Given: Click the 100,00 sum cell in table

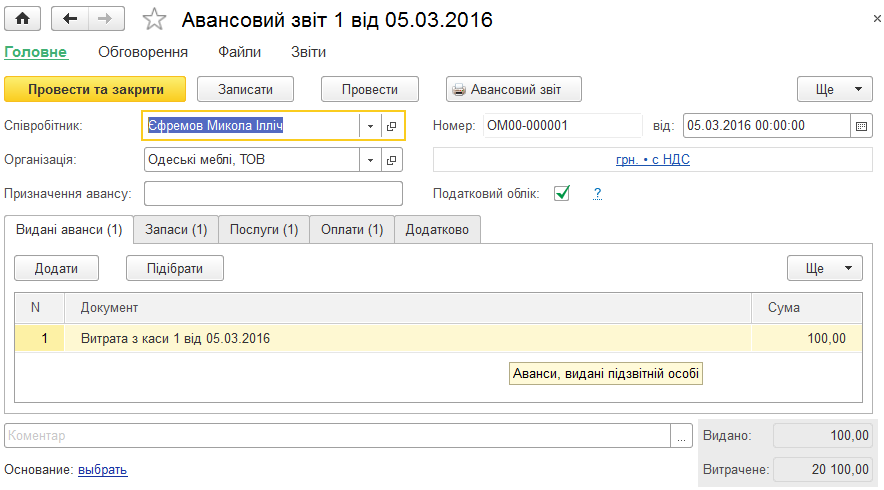Looking at the screenshot, I should (807, 338).
